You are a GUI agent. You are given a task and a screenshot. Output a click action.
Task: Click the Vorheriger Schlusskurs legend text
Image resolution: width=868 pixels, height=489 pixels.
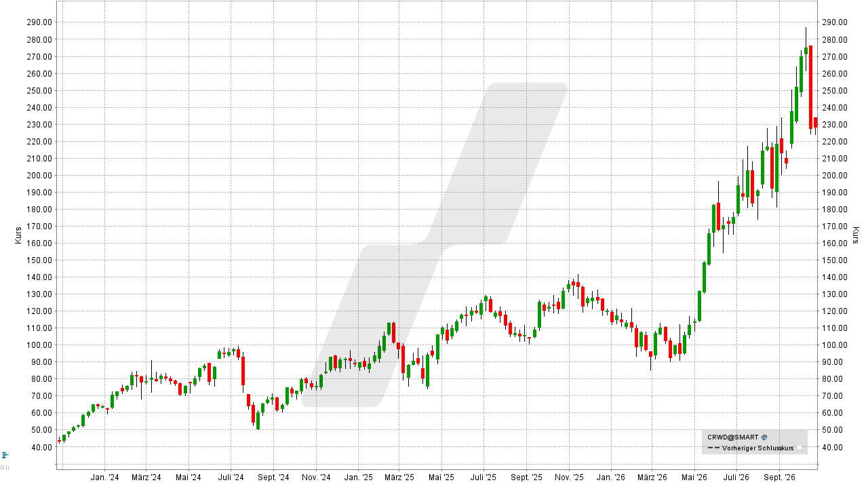[759, 448]
